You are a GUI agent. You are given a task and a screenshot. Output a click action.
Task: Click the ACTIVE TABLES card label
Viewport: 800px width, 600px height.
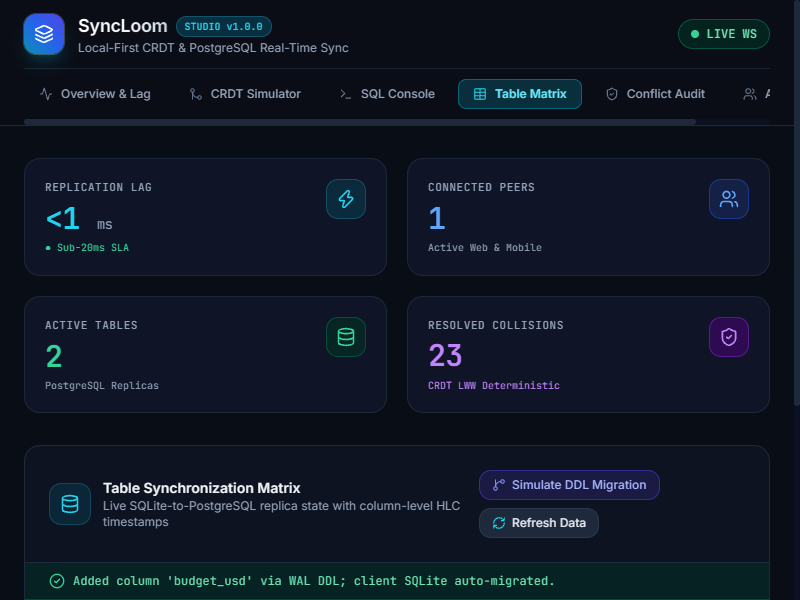click(x=91, y=326)
